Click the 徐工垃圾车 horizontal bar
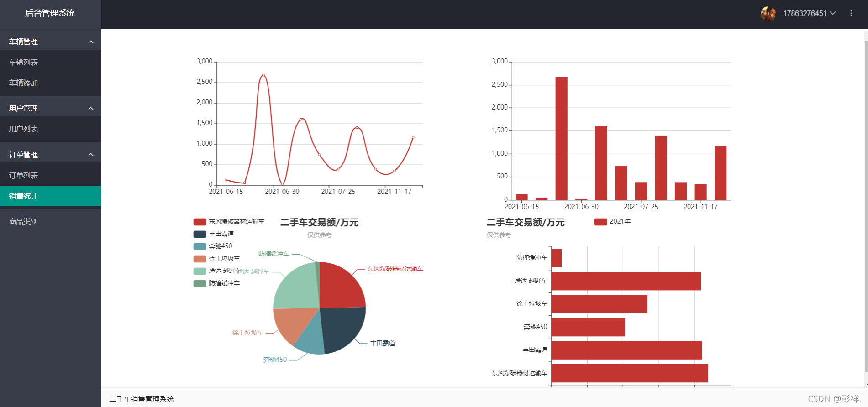The width and height of the screenshot is (868, 407). 600,304
